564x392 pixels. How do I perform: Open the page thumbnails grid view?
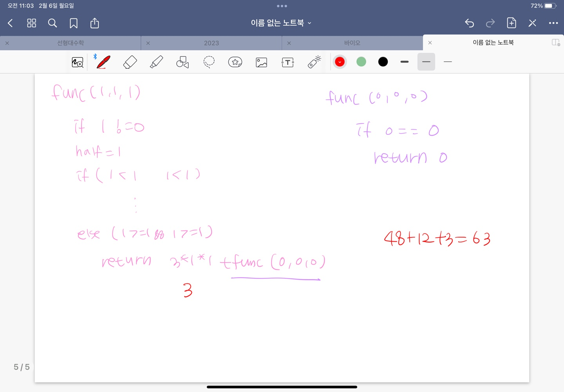[32, 23]
